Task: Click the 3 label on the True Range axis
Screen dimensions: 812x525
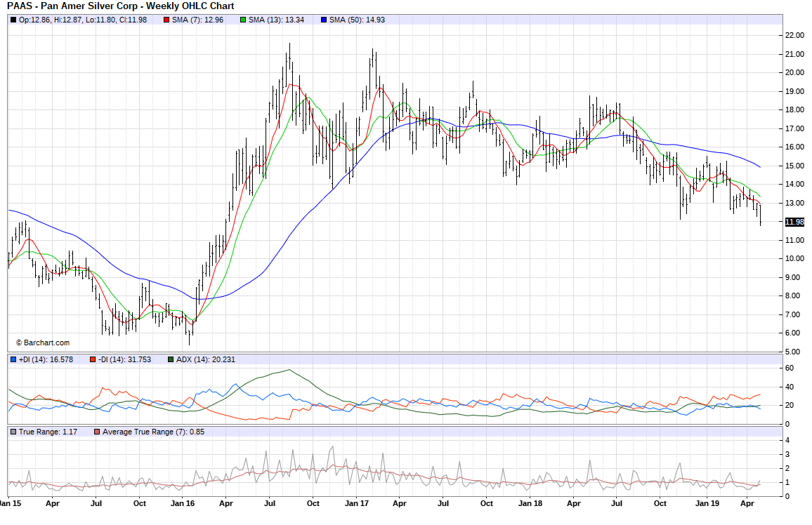Action: coord(787,456)
